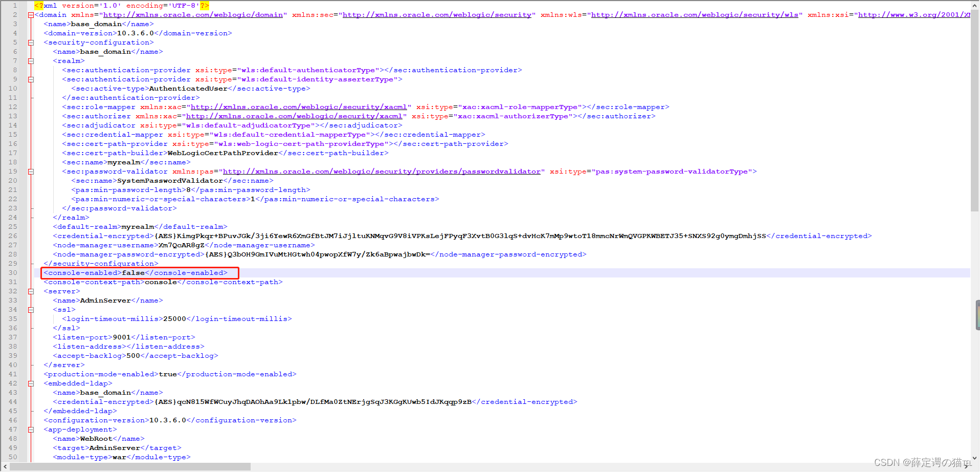
Task: Click 'wls:web-logic-cert-path-providerType' attribute value
Action: tap(301, 144)
